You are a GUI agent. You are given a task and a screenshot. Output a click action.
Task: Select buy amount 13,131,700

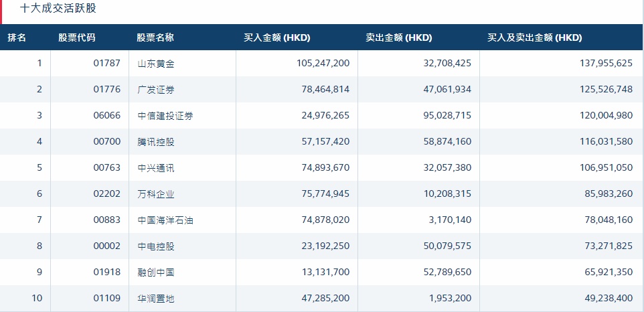coord(326,272)
